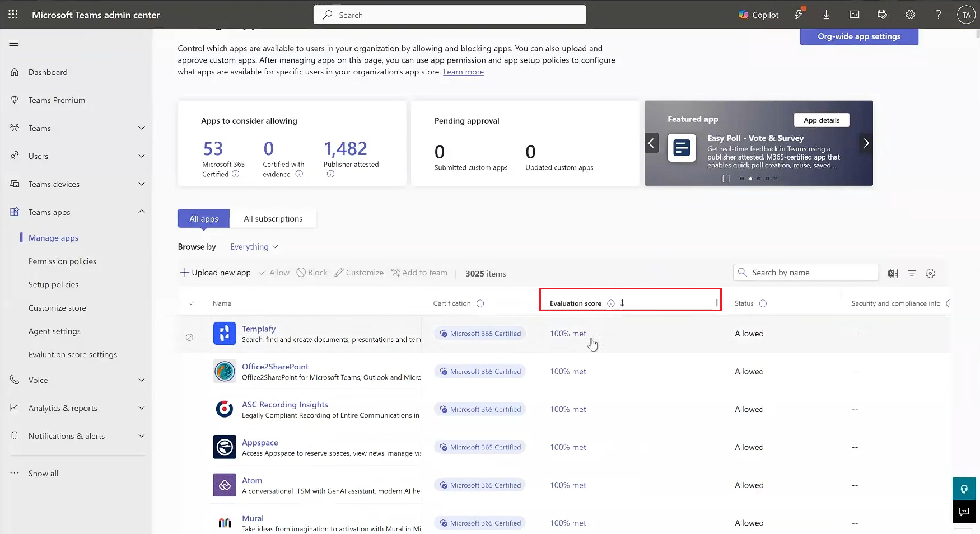Collapse the navigation hamburger menu
The image size is (980, 534).
click(x=14, y=44)
